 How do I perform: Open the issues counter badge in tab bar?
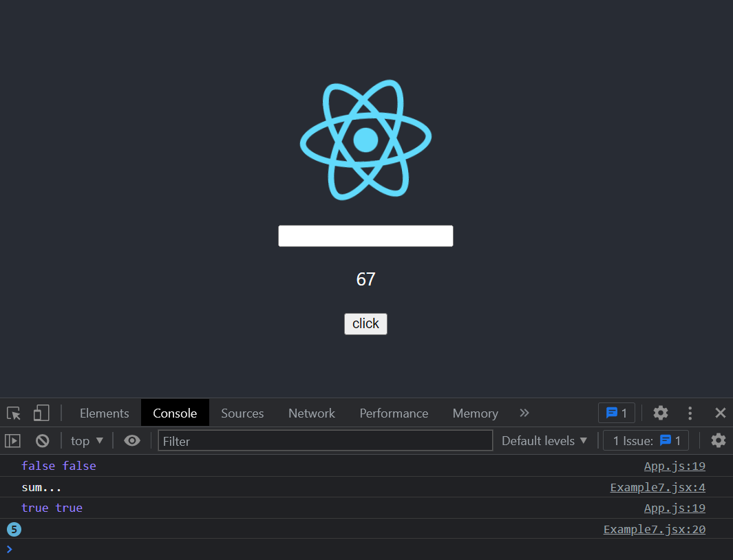pyautogui.click(x=617, y=413)
